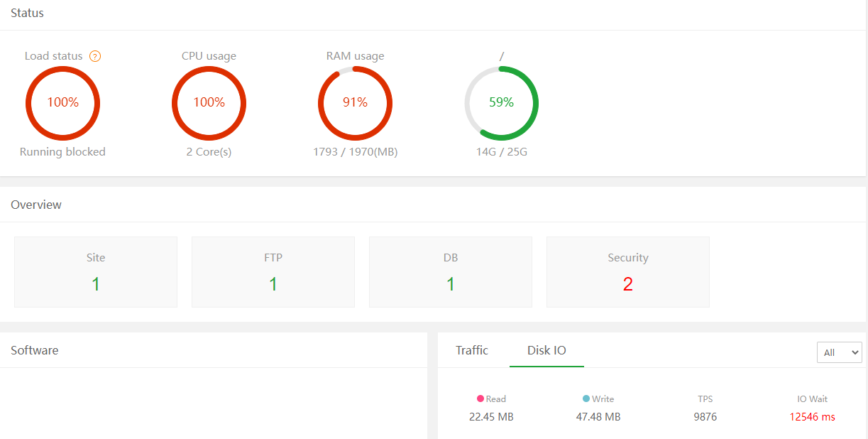Click the CPU usage 100% circle

click(x=209, y=102)
